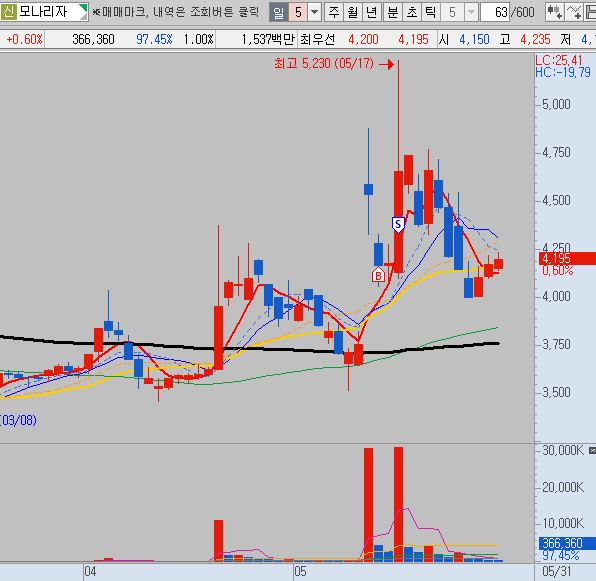Click the 1.00% value in header
This screenshot has height=581, width=596.
click(x=198, y=39)
